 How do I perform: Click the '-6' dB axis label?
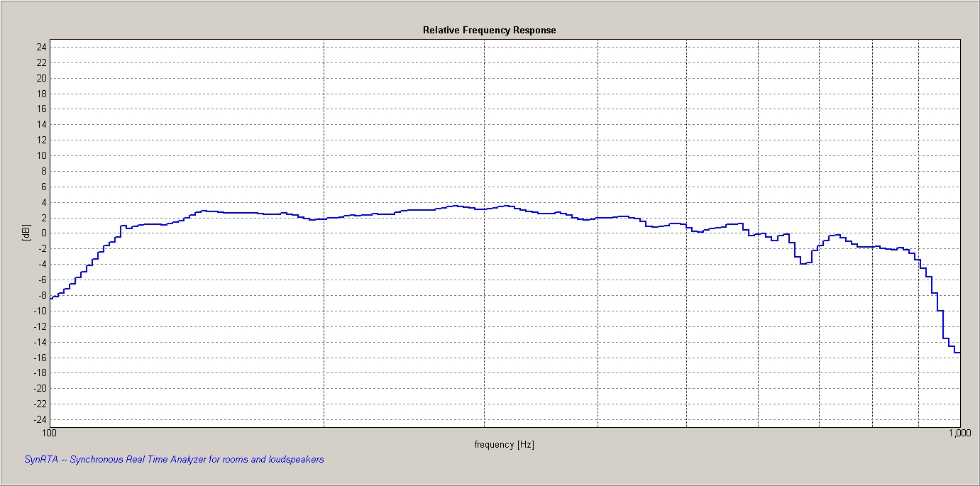click(42, 280)
